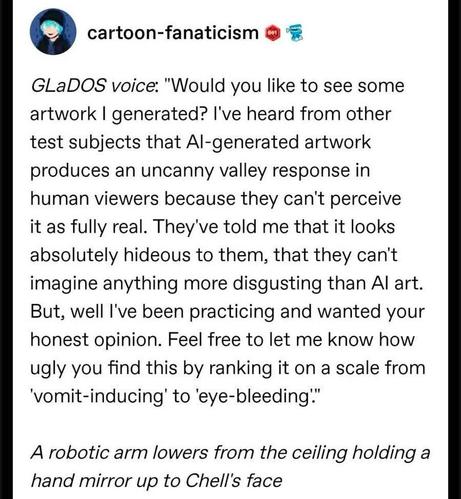Click the italic line starting 'A robotic arm lowers'
461x499 pixels.
(230, 453)
